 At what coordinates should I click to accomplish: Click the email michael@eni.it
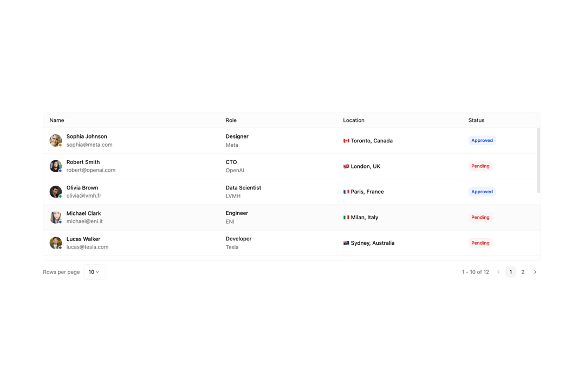(84, 221)
